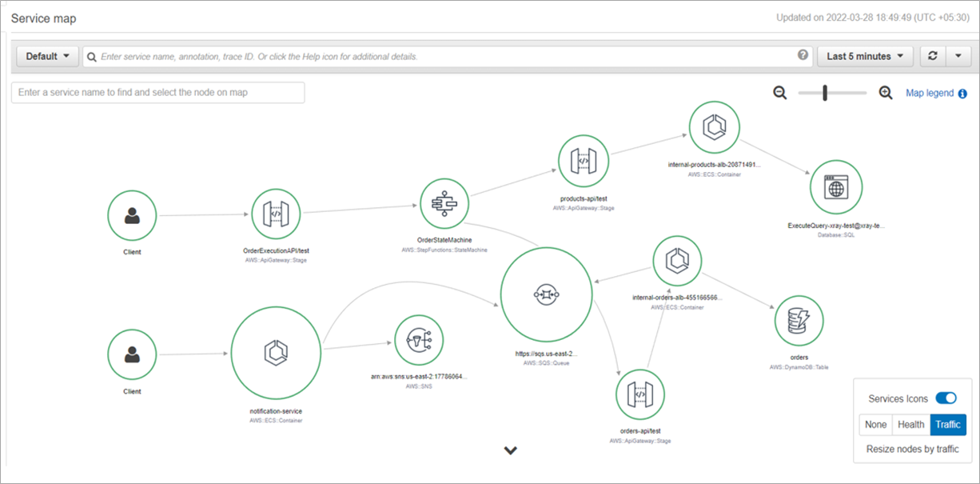Zoom out with the minus magnifier icon
980x484 pixels.
pos(780,93)
